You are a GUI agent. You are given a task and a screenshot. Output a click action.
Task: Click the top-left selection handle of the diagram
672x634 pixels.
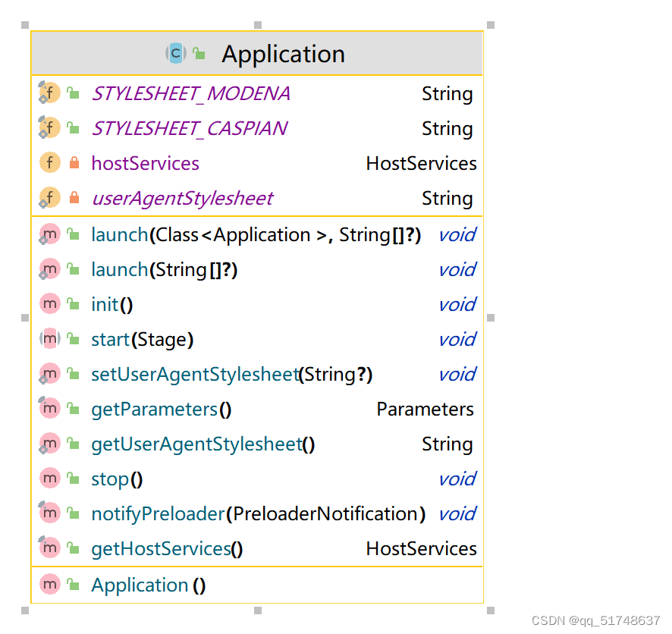[x=26, y=24]
